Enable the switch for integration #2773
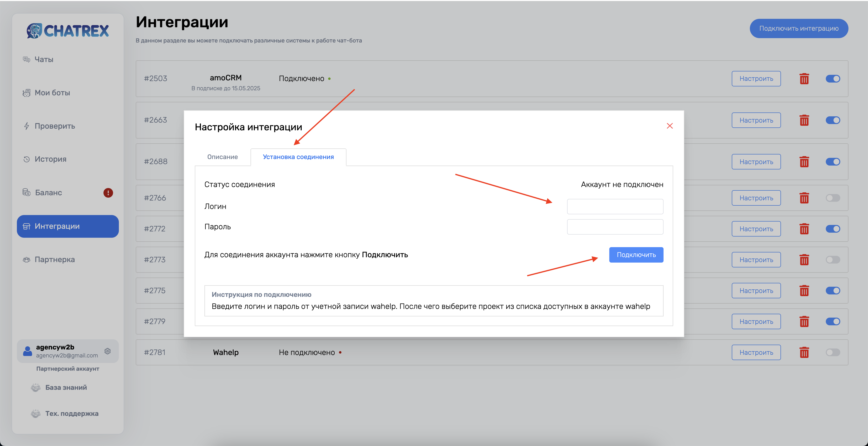The width and height of the screenshot is (868, 446). 833,260
